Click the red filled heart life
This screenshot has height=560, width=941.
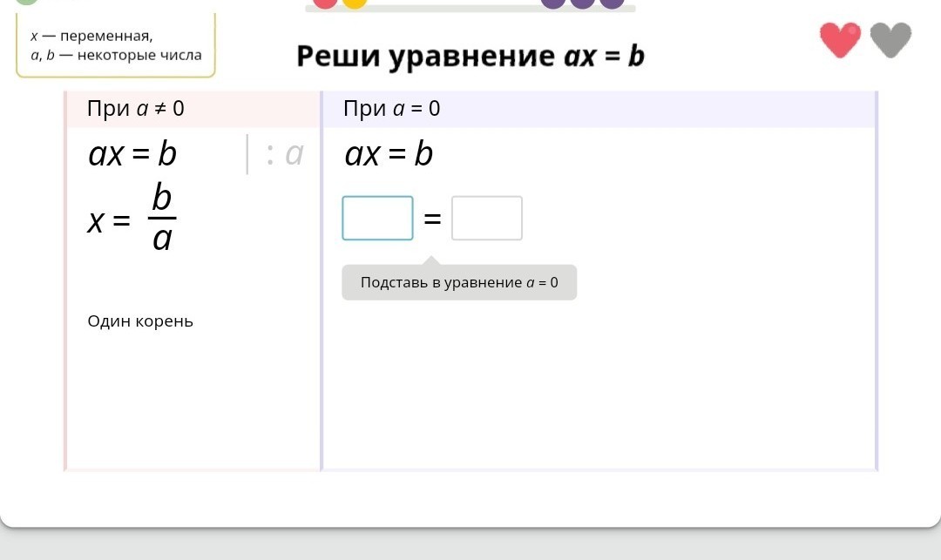(x=840, y=40)
